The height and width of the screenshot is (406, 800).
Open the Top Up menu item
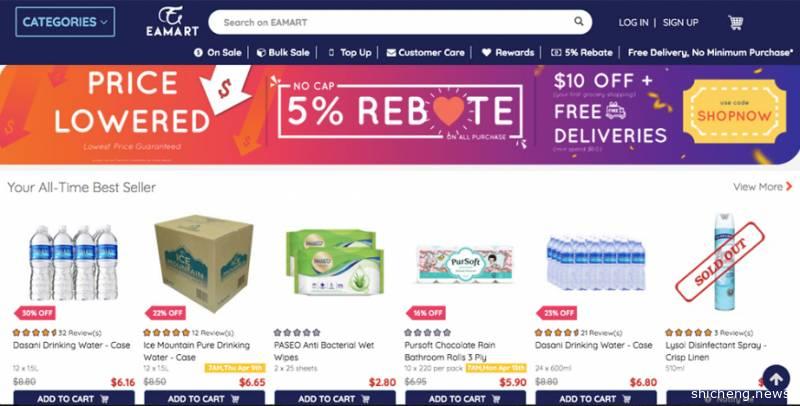pyautogui.click(x=350, y=53)
